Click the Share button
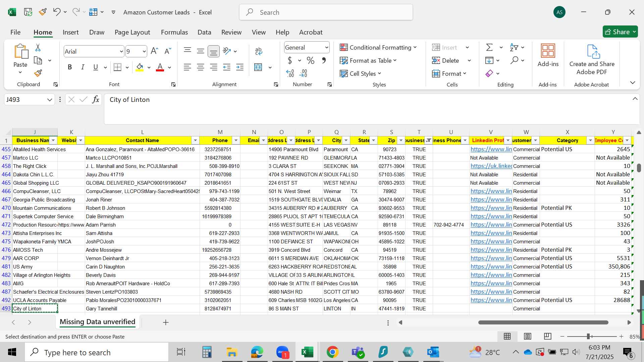The height and width of the screenshot is (362, 644). [620, 32]
